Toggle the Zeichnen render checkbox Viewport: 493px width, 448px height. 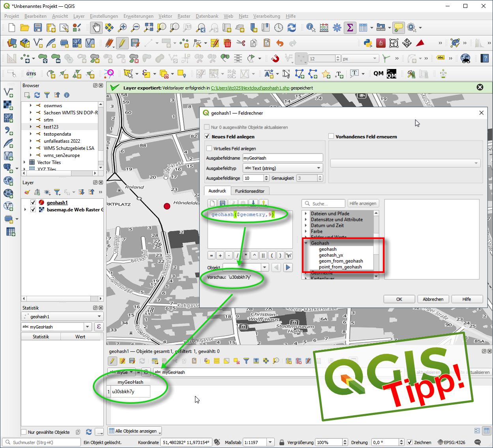coord(410,442)
